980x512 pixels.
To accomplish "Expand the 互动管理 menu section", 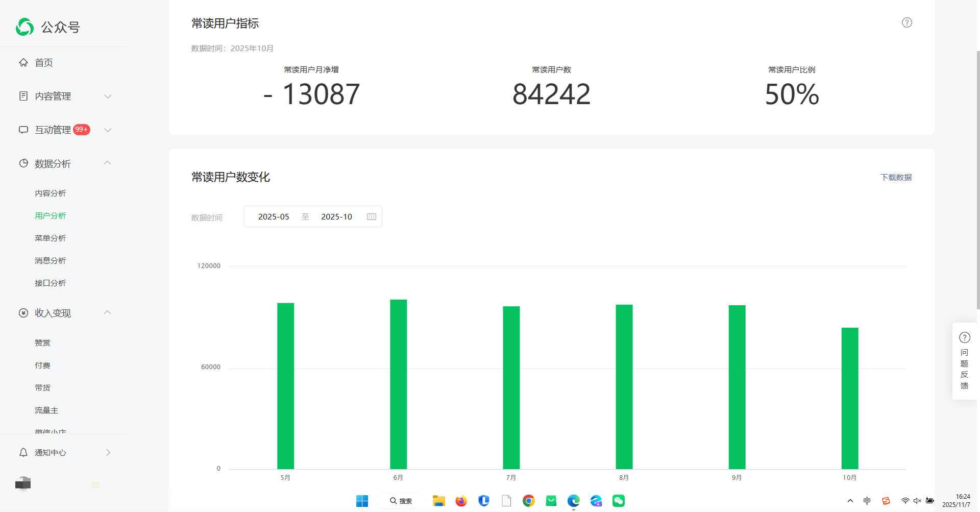I will click(65, 130).
